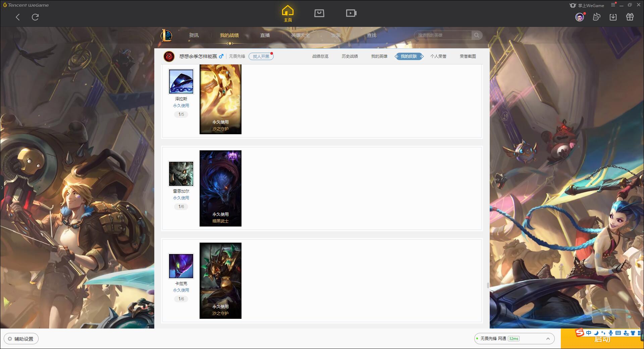The width and height of the screenshot is (644, 349).
Task: Click the 1/5 skin count badge
Action: tap(181, 114)
